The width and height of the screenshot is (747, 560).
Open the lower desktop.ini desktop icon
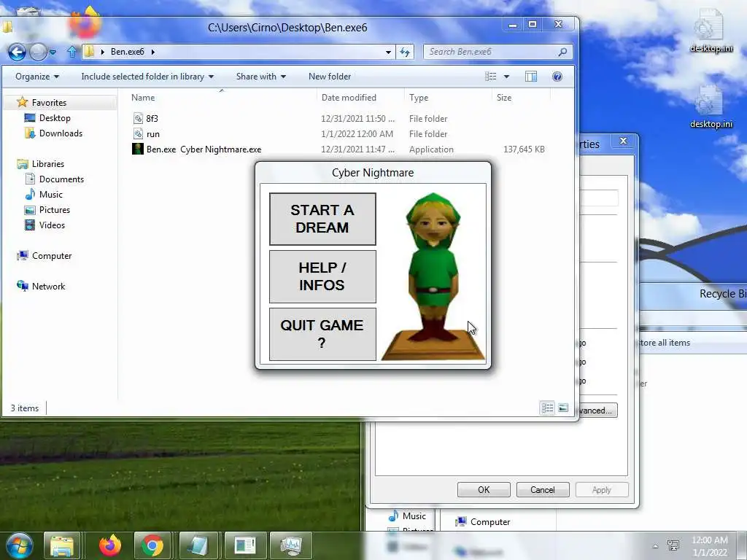click(x=711, y=107)
